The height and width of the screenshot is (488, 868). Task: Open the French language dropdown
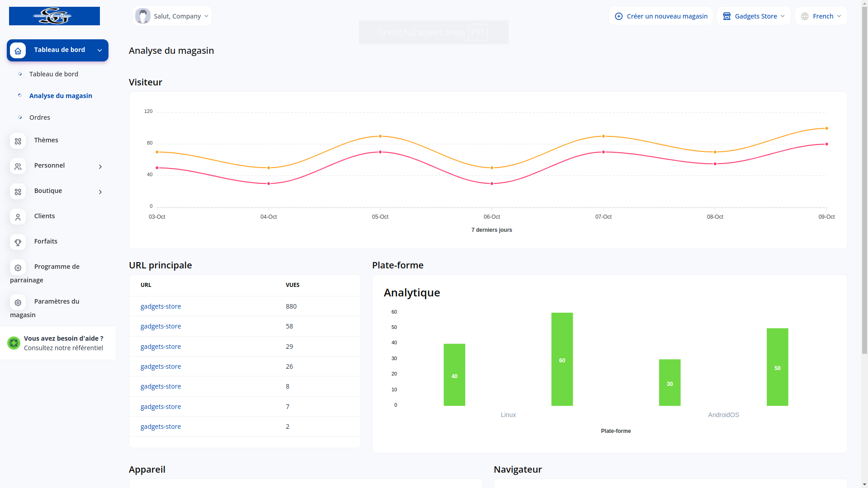[x=821, y=16]
